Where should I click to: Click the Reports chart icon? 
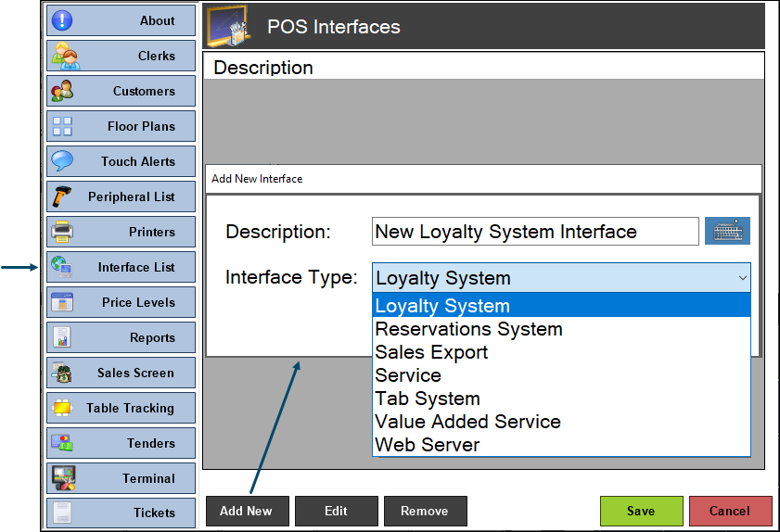click(62, 337)
